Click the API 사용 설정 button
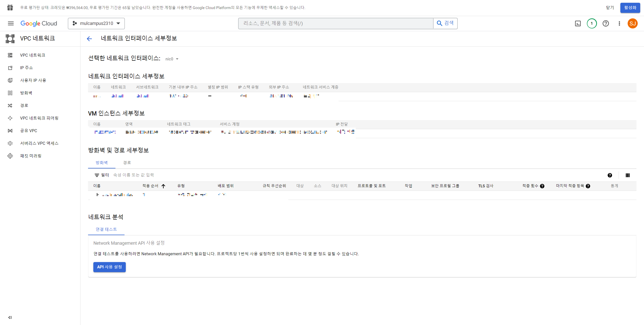Screen dimensions: 644x325 (109, 267)
